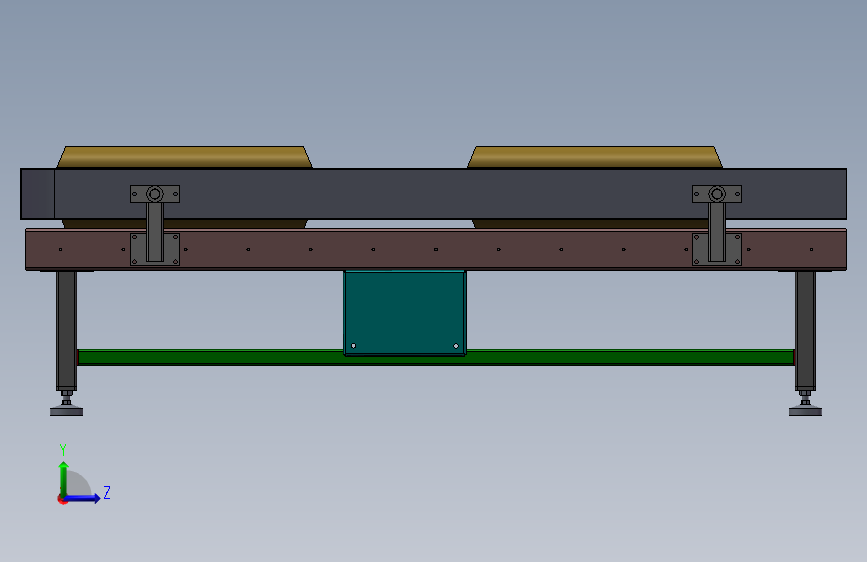Select the left mounting plate on brown rail

[155, 249]
